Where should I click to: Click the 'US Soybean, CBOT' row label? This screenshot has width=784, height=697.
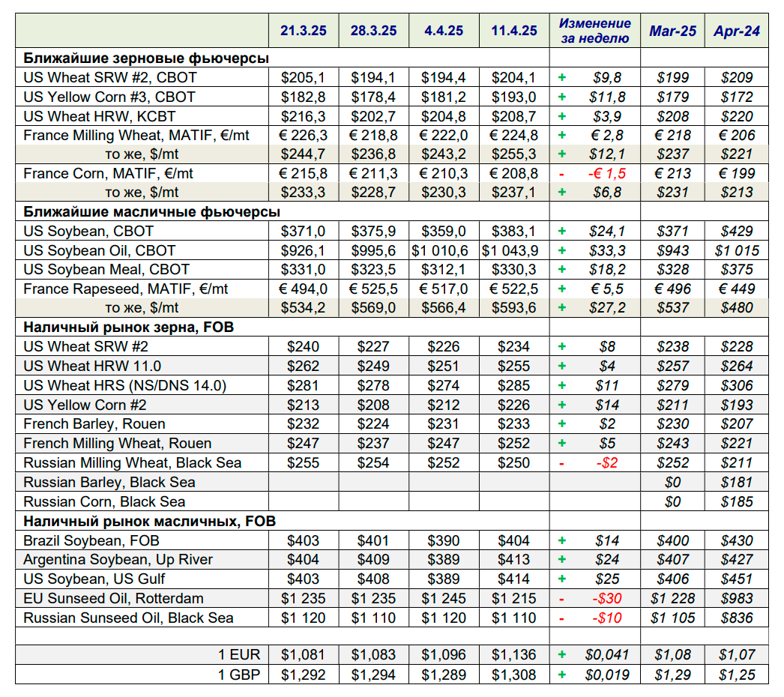(x=88, y=231)
